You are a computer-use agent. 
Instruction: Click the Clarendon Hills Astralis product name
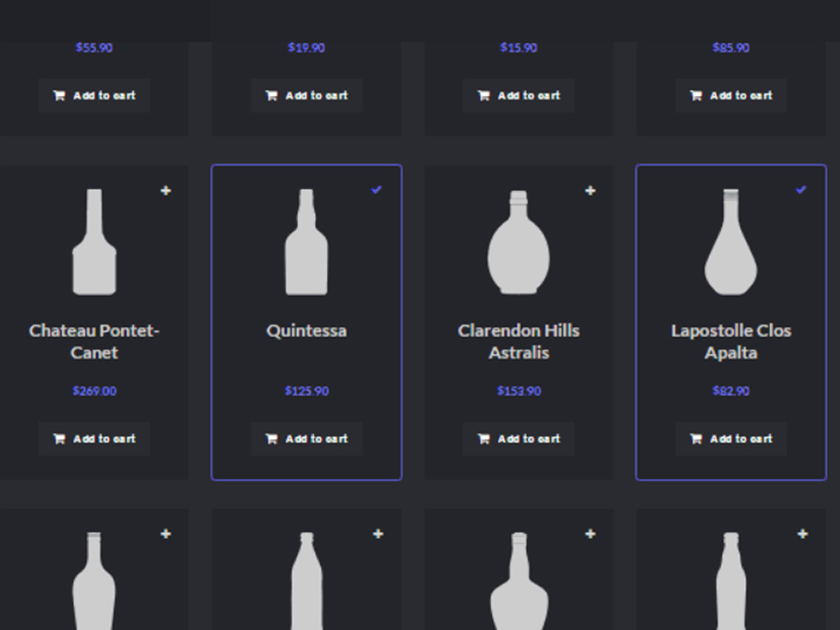[519, 341]
